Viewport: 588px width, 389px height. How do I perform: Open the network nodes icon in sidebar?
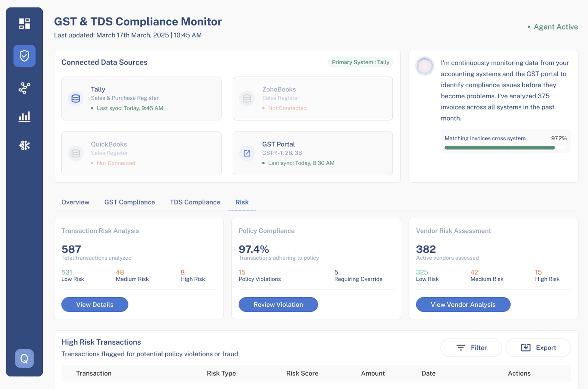click(x=24, y=88)
